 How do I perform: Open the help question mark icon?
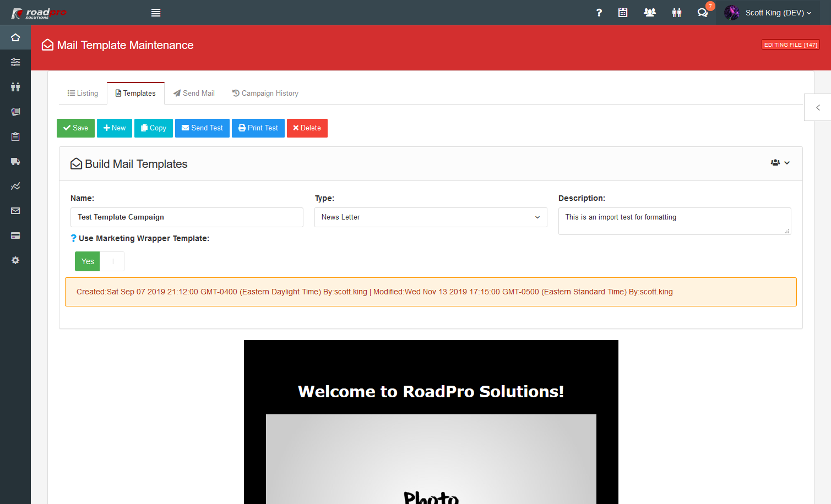pos(599,13)
